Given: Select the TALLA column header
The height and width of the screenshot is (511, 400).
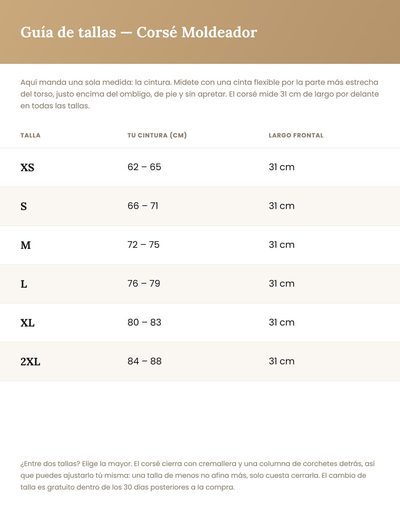Looking at the screenshot, I should [x=30, y=135].
